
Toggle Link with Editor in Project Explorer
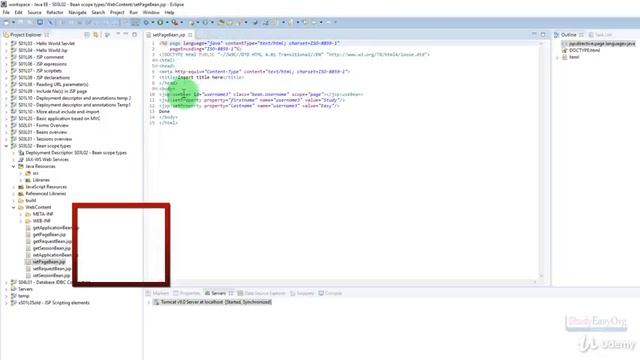[x=96, y=35]
